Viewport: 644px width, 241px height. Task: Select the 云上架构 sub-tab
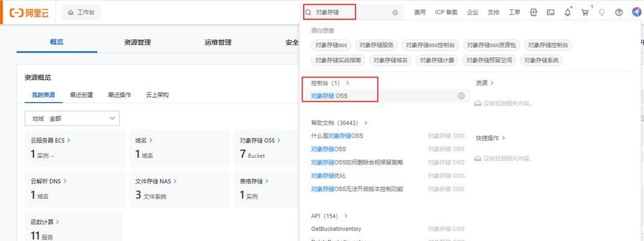pos(157,95)
